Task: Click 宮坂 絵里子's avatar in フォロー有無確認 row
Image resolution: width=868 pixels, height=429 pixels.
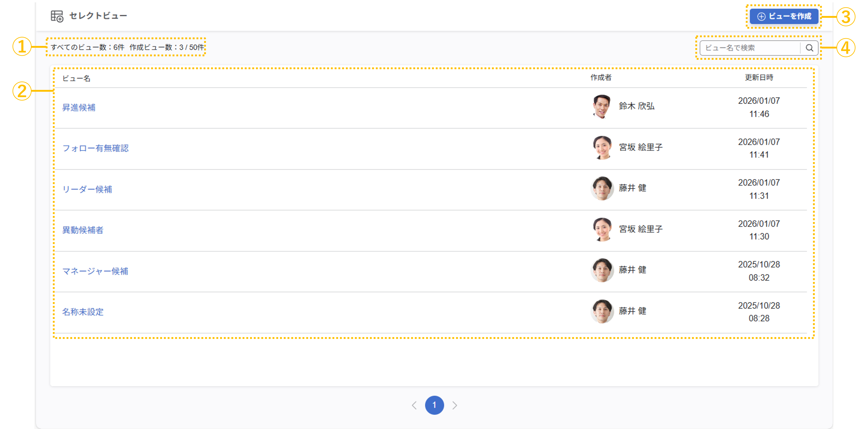Action: (602, 148)
